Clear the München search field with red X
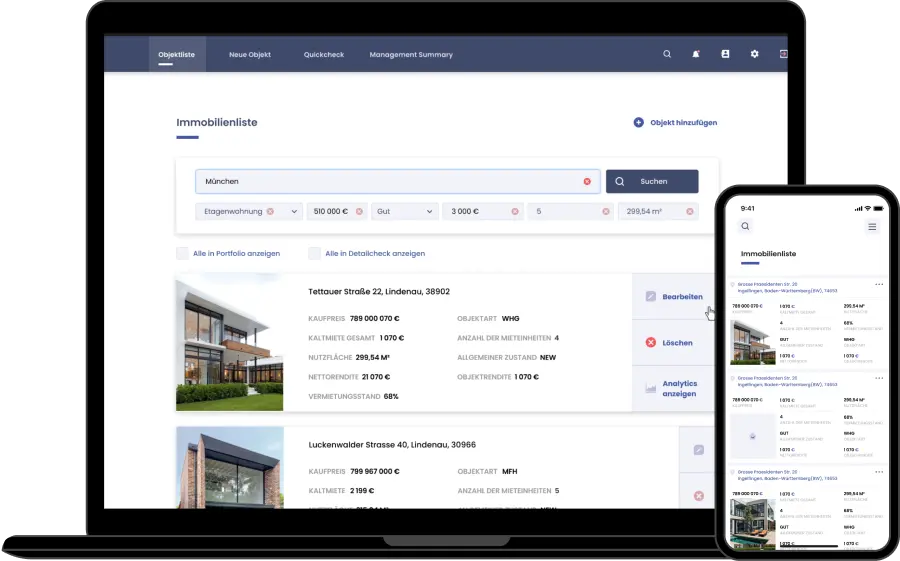The image size is (900, 561). (587, 181)
